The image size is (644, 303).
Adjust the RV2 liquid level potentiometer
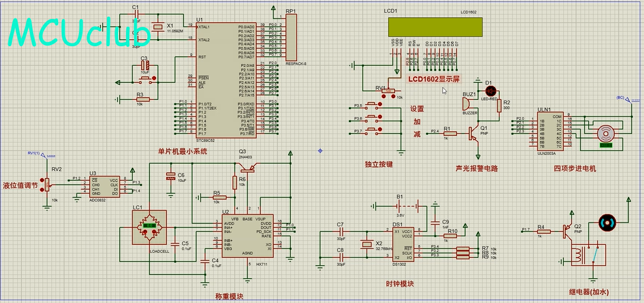(48, 185)
